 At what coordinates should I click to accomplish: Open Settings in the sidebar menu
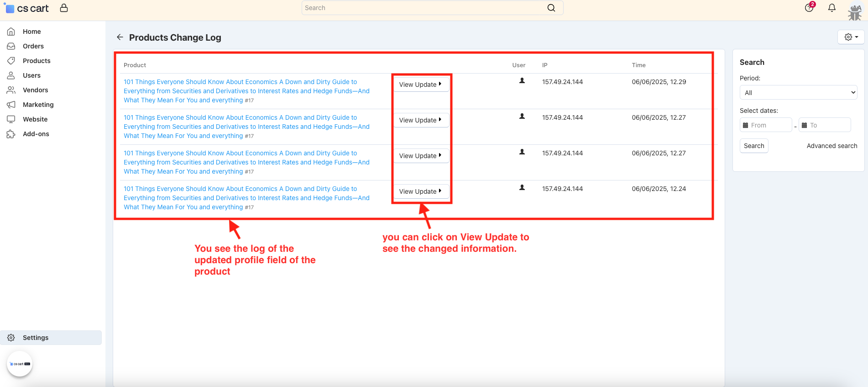pyautogui.click(x=51, y=338)
